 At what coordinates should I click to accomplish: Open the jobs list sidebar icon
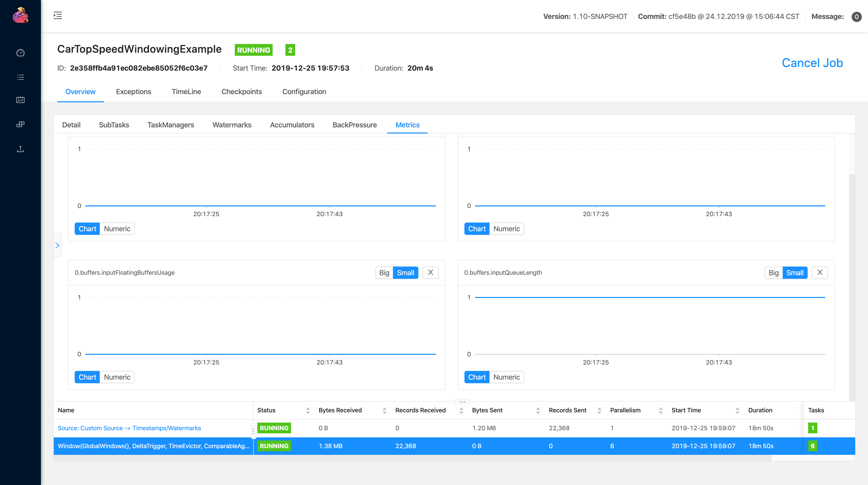20,77
